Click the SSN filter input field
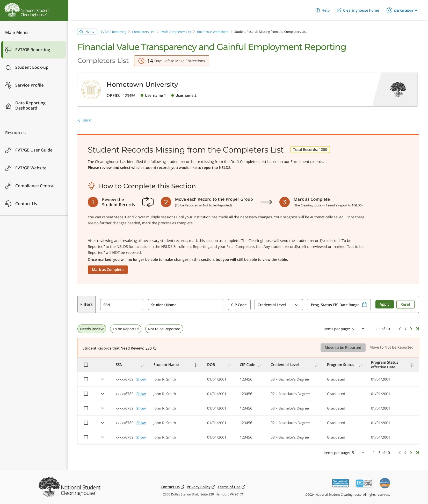The width and height of the screenshot is (428, 504). click(x=122, y=305)
